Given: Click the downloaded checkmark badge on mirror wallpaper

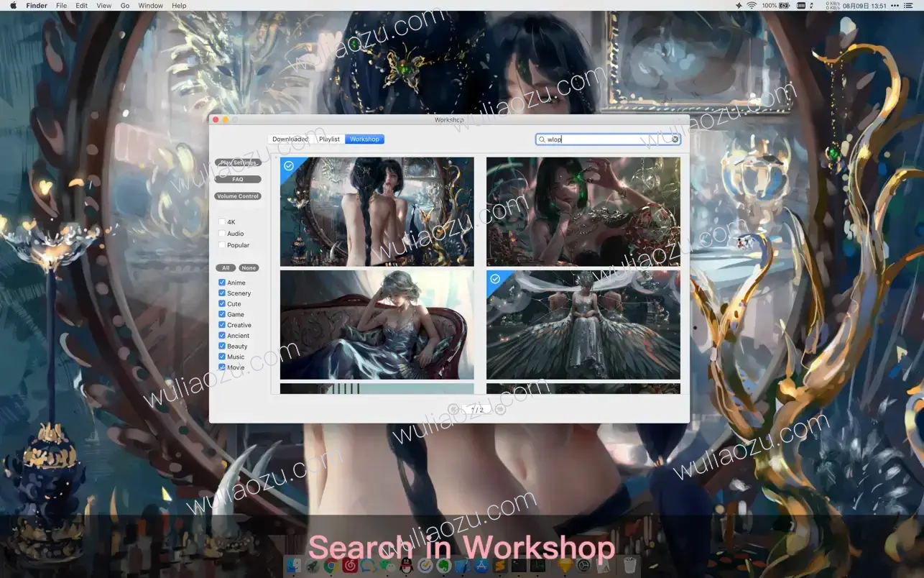Looking at the screenshot, I should (x=288, y=165).
